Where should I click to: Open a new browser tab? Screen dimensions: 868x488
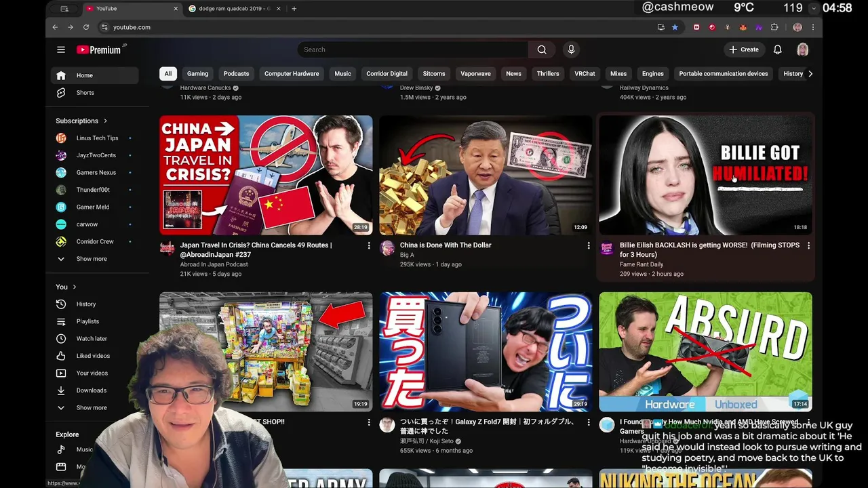pyautogui.click(x=294, y=9)
